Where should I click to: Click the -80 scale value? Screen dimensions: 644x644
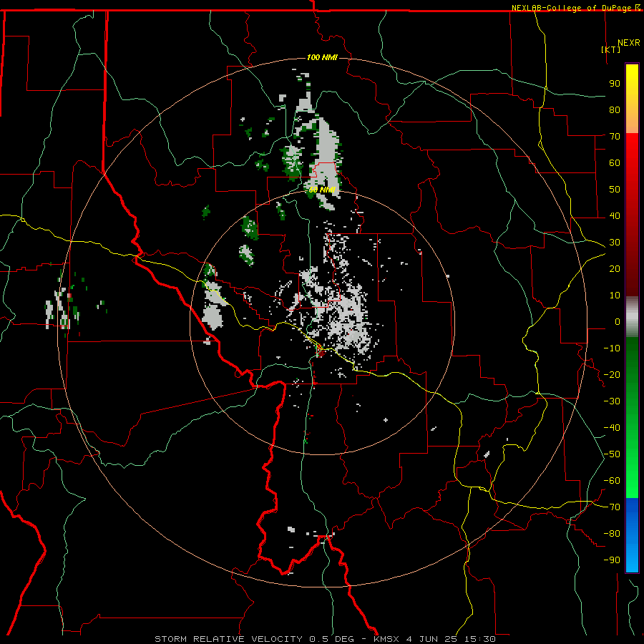612,534
